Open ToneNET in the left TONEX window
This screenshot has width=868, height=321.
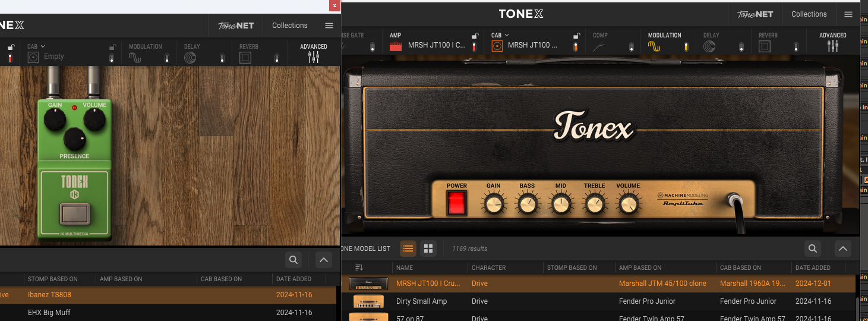pos(236,26)
